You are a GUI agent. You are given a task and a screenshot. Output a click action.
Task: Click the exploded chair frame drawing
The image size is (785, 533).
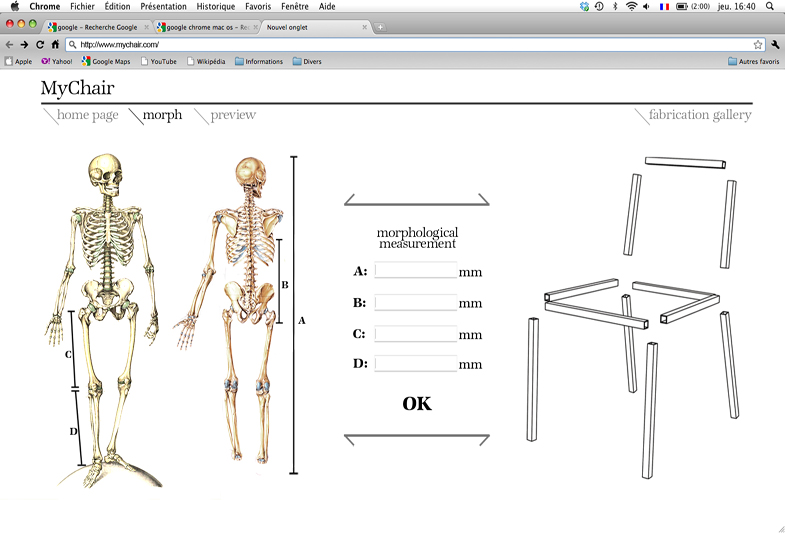[633, 318]
